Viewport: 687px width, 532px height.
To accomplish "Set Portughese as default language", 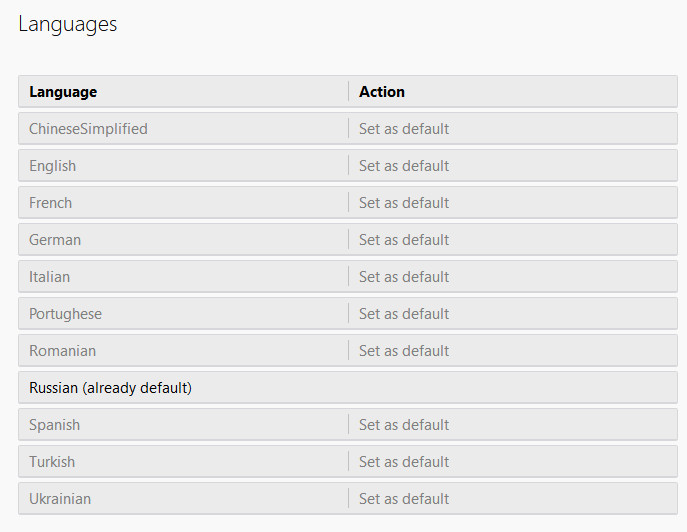I will click(404, 314).
